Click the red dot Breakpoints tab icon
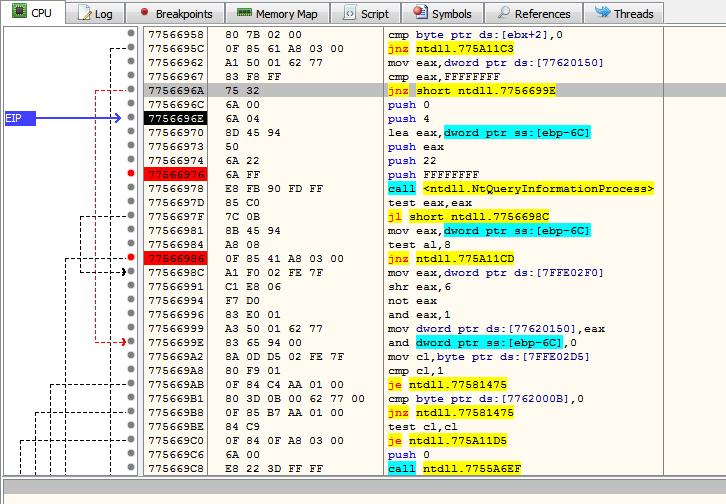This screenshot has height=504, width=726. [143, 13]
